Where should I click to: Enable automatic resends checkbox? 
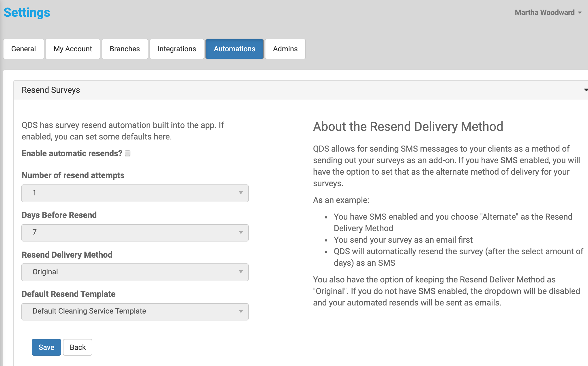tap(128, 153)
